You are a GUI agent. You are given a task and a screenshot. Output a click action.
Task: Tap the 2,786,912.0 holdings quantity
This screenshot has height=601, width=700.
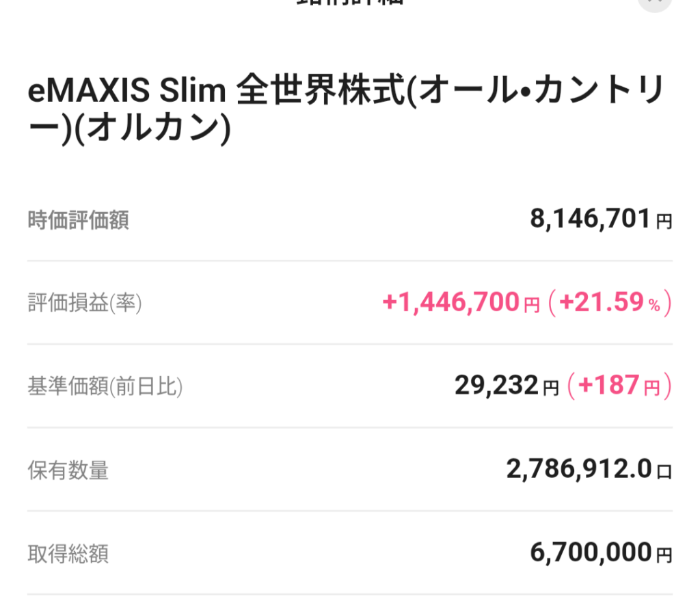[579, 470]
